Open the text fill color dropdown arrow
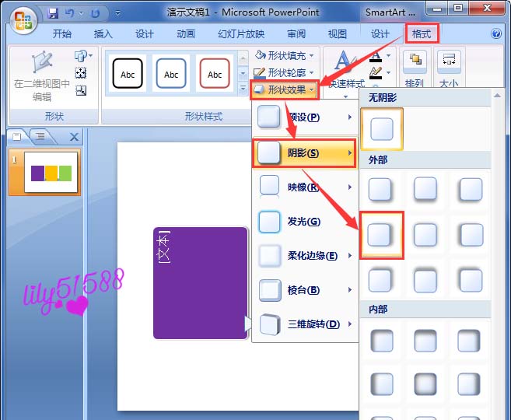511x420 pixels. click(388, 56)
